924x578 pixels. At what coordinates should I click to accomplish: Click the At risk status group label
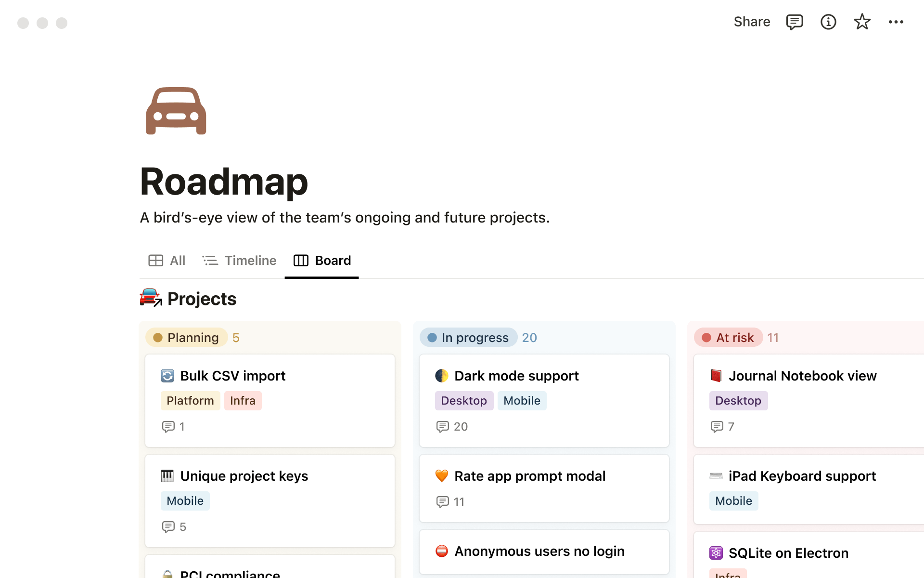pyautogui.click(x=728, y=338)
